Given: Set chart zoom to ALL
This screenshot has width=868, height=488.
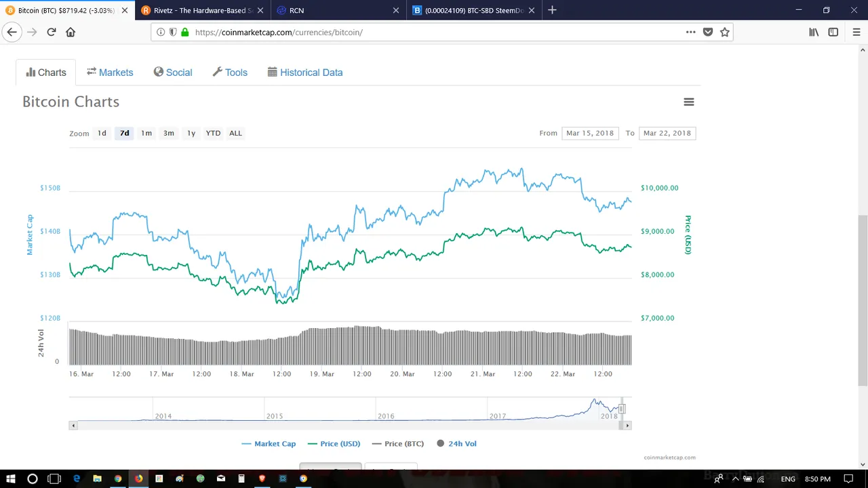Looking at the screenshot, I should tap(235, 133).
